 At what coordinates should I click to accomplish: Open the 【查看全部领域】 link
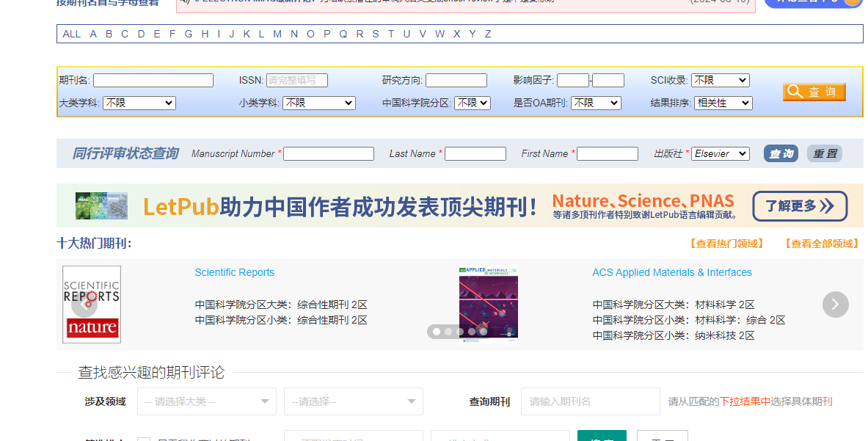(820, 243)
